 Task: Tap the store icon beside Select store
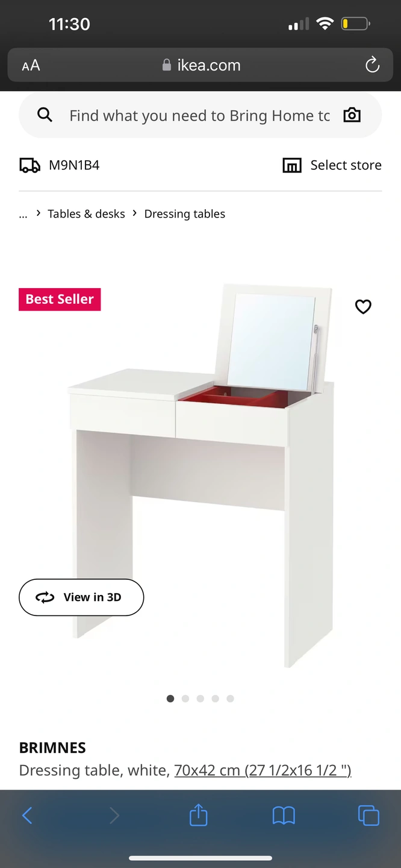click(x=292, y=165)
